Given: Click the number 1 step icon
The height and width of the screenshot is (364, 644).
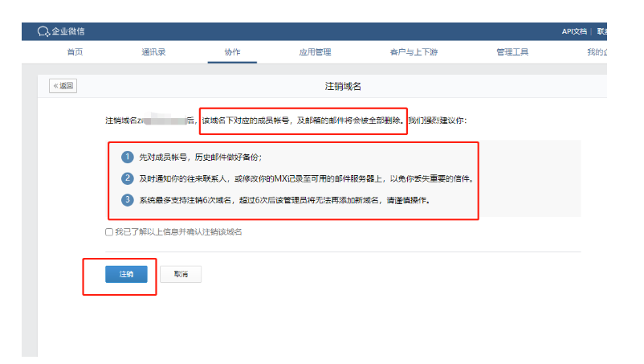Looking at the screenshot, I should [126, 157].
